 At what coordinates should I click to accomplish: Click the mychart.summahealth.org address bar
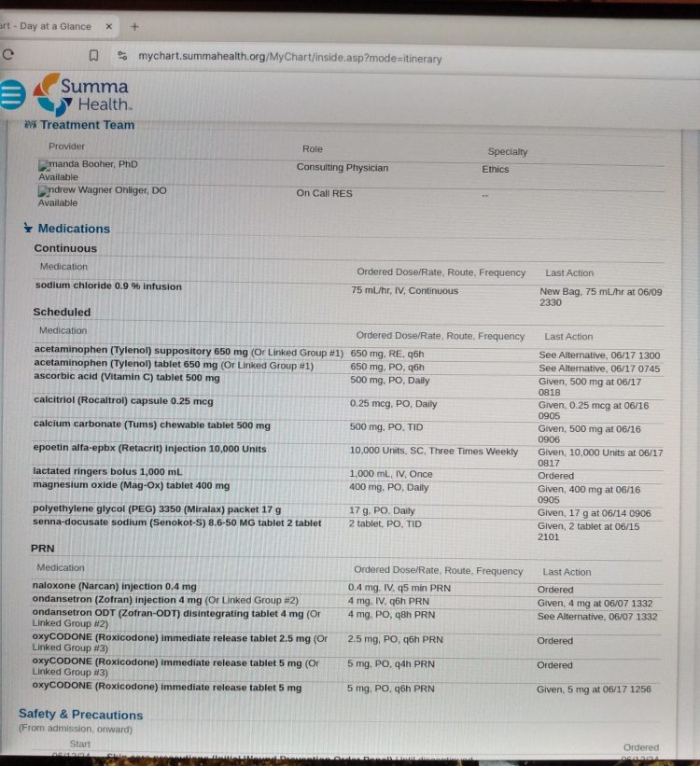[289, 57]
